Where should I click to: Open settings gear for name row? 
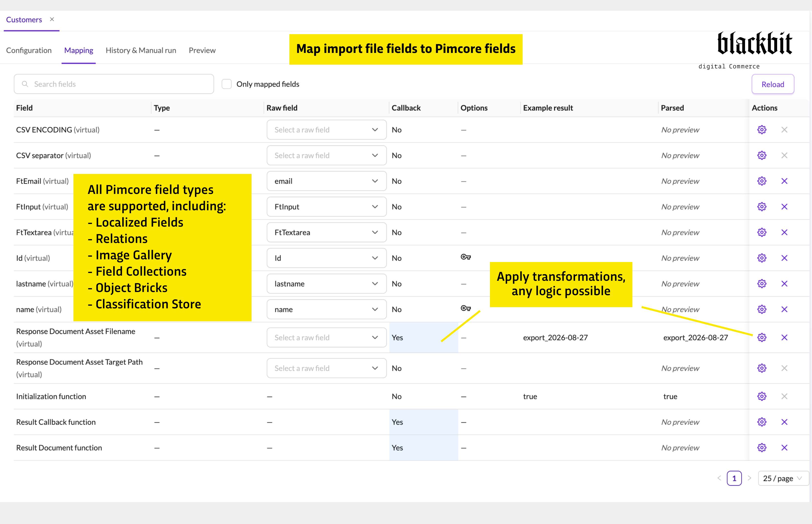(x=762, y=309)
